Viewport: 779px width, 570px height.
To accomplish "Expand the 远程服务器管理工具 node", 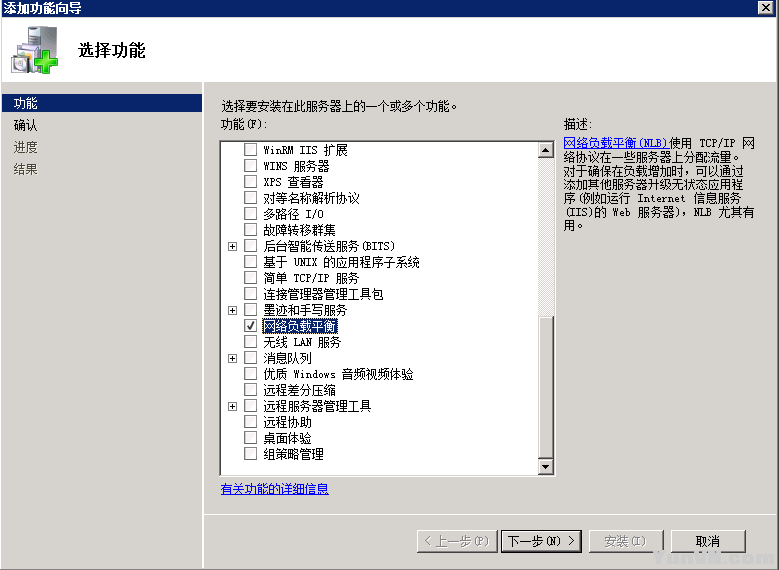I will click(232, 407).
